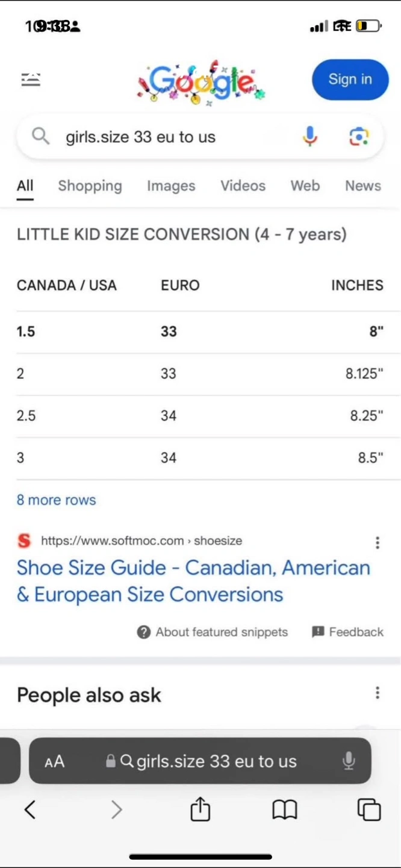Screen dimensions: 401x868
Task: Open featured snippet three-dot options
Action: tap(378, 542)
